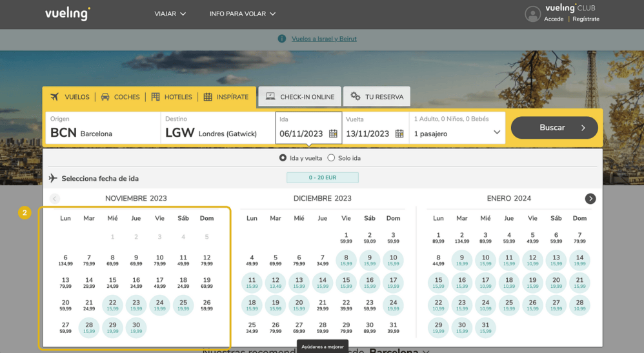The image size is (644, 353).
Task: Select November 28 priced 15,99
Action: tap(89, 328)
